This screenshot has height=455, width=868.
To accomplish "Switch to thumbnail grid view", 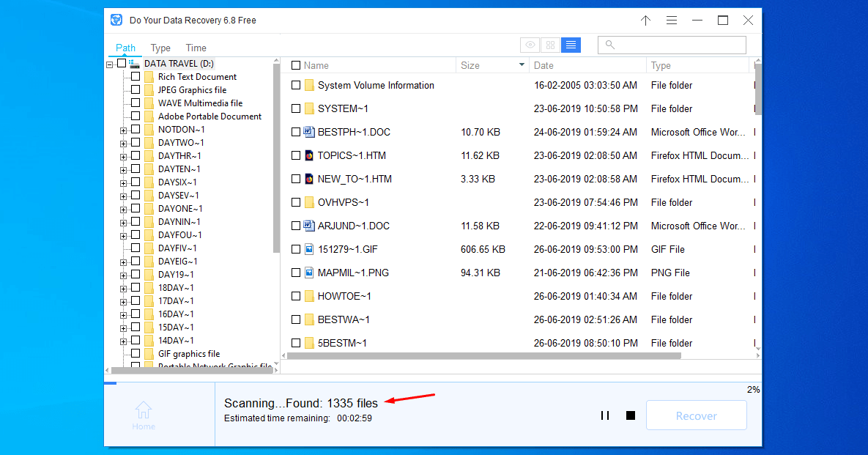I will [550, 45].
